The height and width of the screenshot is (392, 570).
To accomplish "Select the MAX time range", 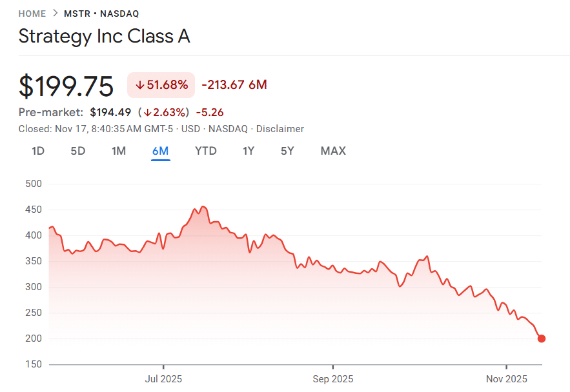I will [333, 150].
